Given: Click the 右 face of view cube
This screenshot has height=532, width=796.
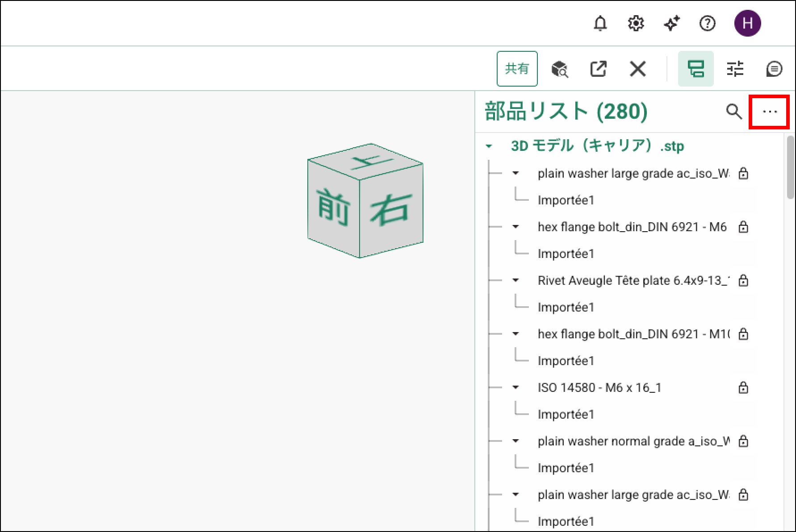Looking at the screenshot, I should tap(390, 211).
